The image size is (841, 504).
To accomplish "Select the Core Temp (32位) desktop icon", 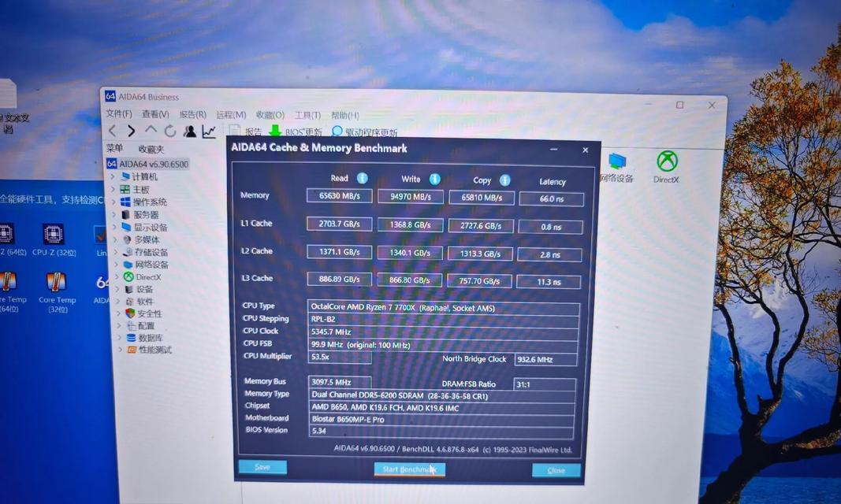I will tap(57, 292).
